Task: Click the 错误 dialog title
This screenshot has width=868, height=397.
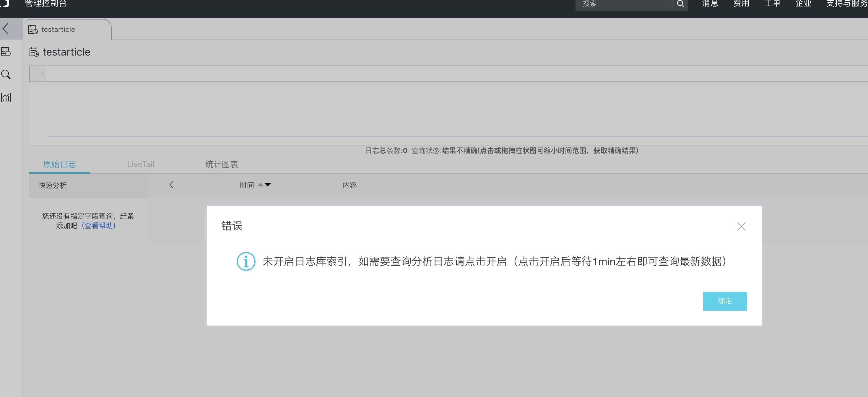Action: click(232, 226)
